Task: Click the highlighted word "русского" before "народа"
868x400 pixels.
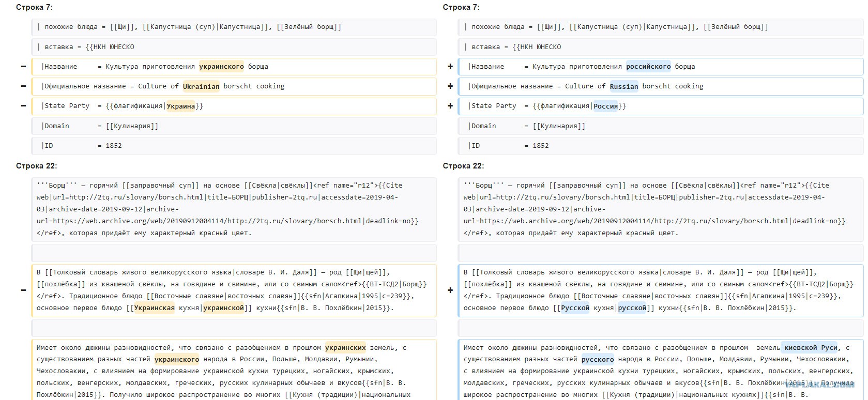Action: pos(598,359)
